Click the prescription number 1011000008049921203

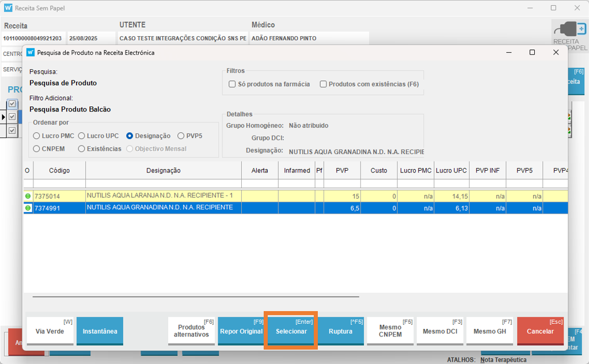pyautogui.click(x=33, y=39)
